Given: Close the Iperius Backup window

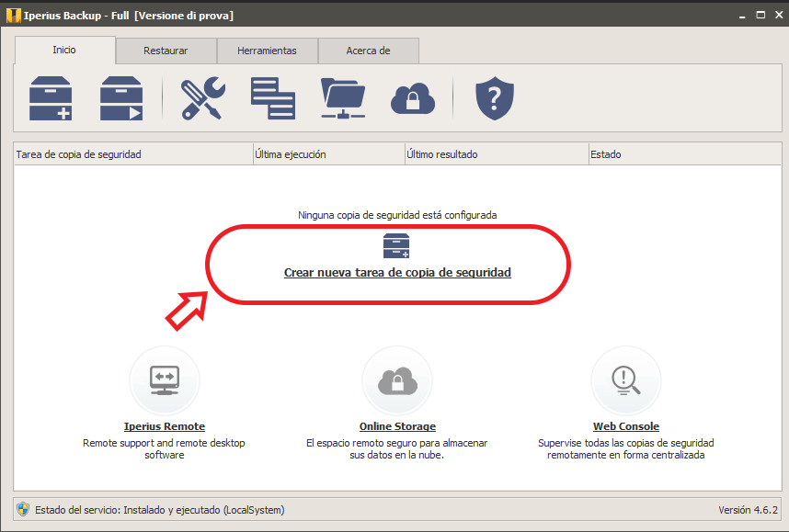Looking at the screenshot, I should (779, 15).
